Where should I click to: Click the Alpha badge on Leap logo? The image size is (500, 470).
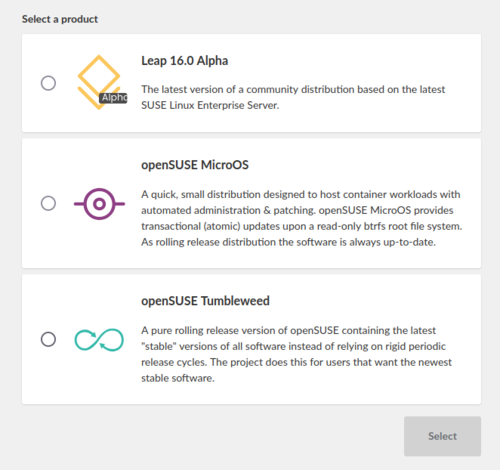tap(113, 98)
